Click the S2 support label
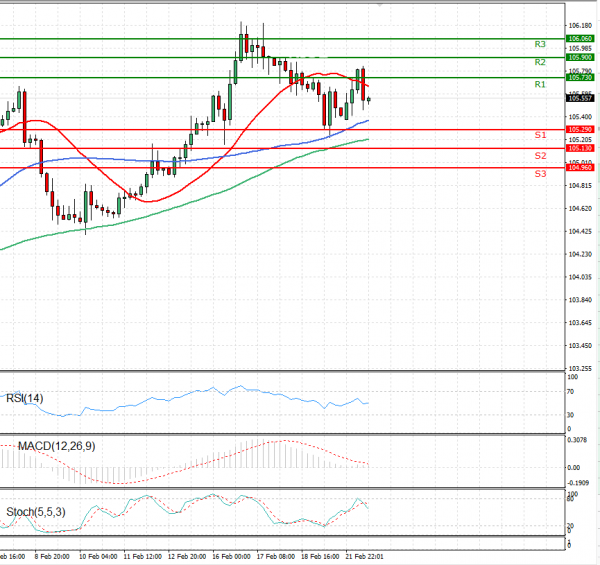Image resolution: width=600 pixels, height=565 pixels. 540,155
